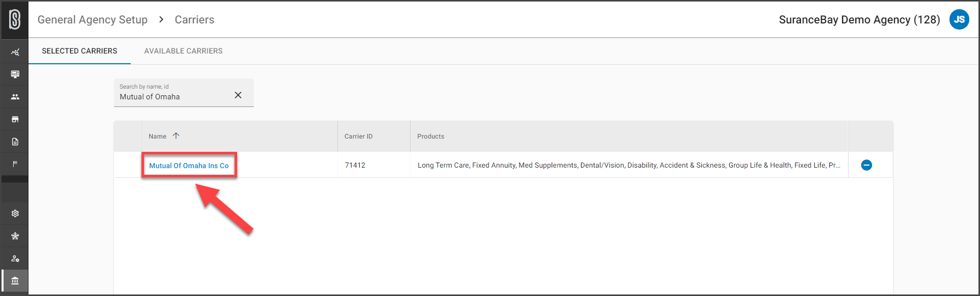The image size is (980, 296).
Task: Open the star badge icon in sidebar
Action: click(x=15, y=236)
